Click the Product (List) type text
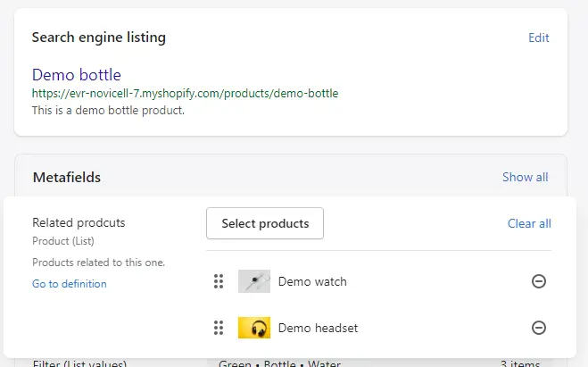Image resolution: width=588 pixels, height=367 pixels. click(x=63, y=241)
